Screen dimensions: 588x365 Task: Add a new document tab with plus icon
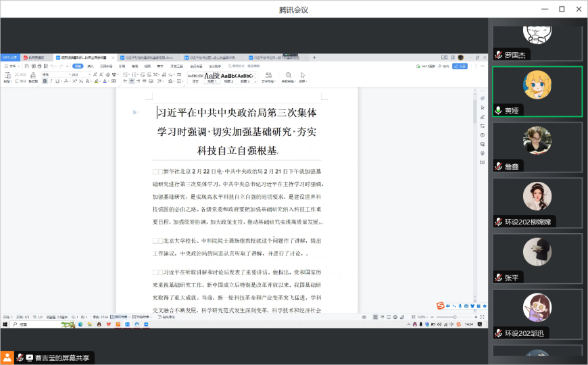[x=314, y=57]
